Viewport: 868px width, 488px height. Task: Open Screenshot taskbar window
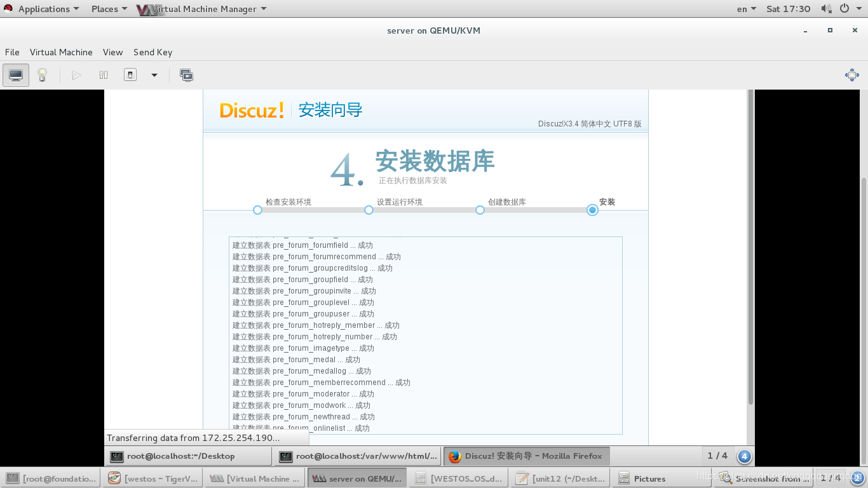763,478
